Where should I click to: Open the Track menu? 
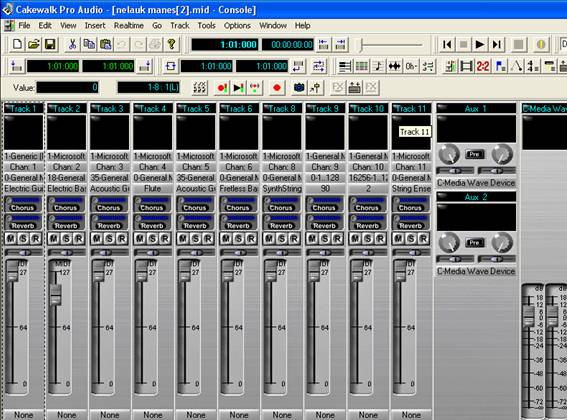click(180, 26)
